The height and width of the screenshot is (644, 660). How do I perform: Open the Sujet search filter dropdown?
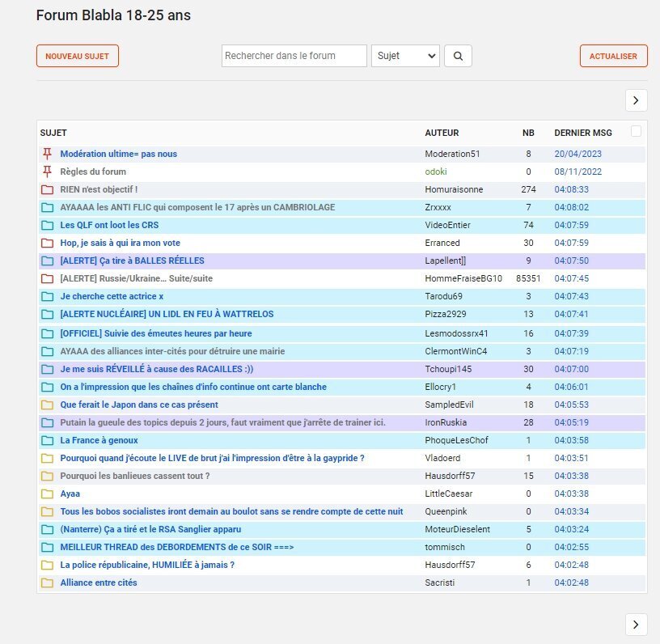pyautogui.click(x=405, y=56)
